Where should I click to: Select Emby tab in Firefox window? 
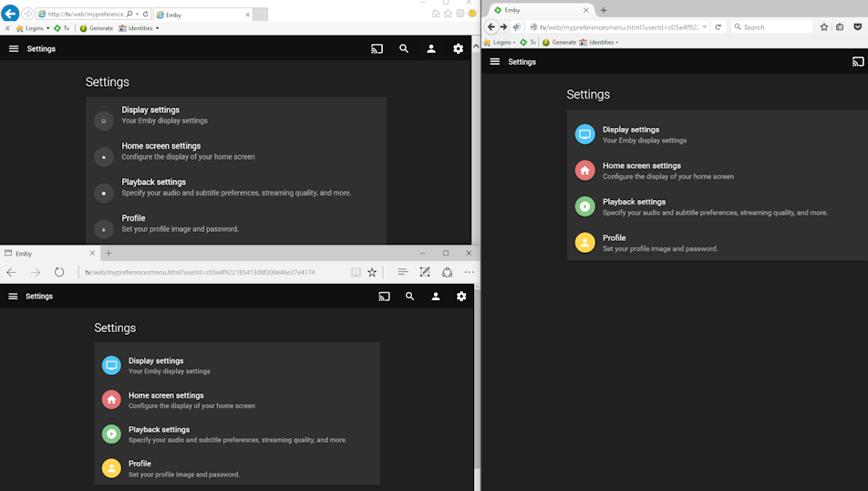pos(542,10)
